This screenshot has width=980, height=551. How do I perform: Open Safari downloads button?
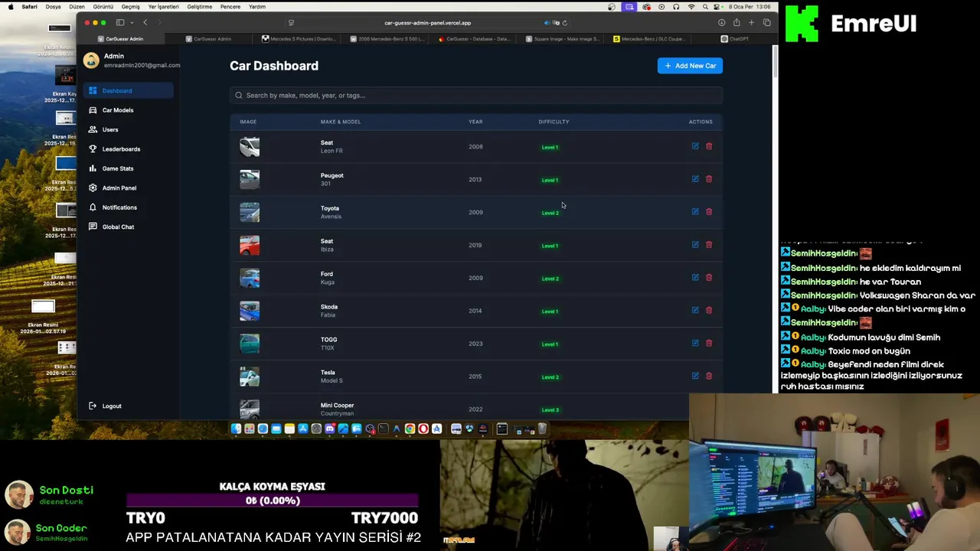pyautogui.click(x=721, y=23)
